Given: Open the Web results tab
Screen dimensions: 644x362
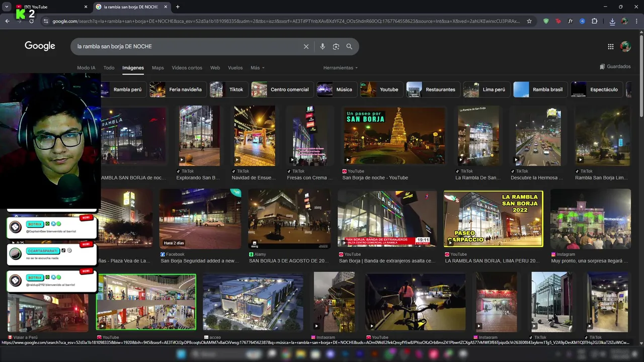Looking at the screenshot, I should [x=215, y=68].
